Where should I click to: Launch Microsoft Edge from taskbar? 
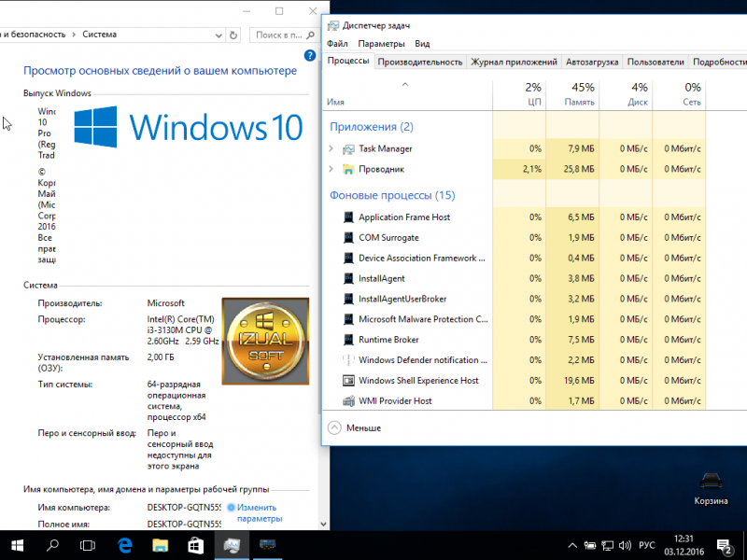click(124, 545)
